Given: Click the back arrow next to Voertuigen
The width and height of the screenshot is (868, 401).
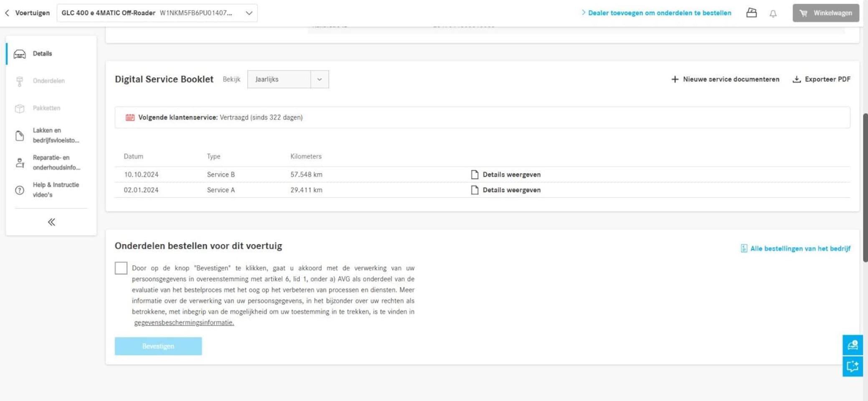Looking at the screenshot, I should coord(7,13).
